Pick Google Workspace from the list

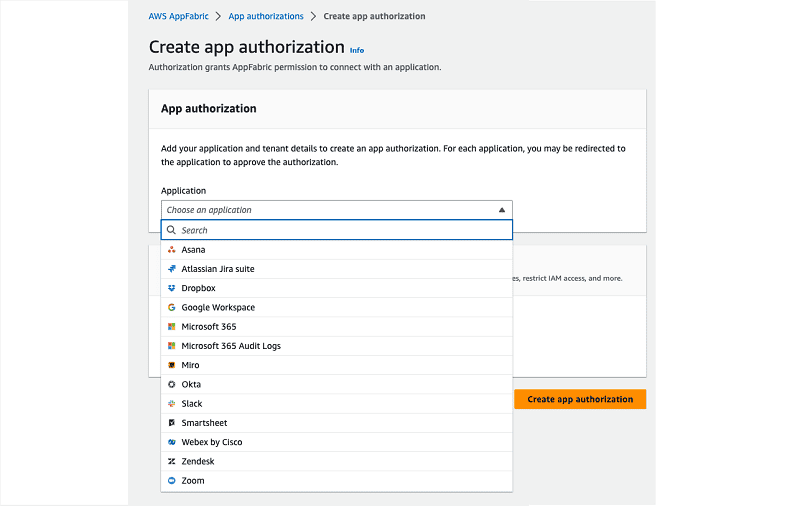337,307
